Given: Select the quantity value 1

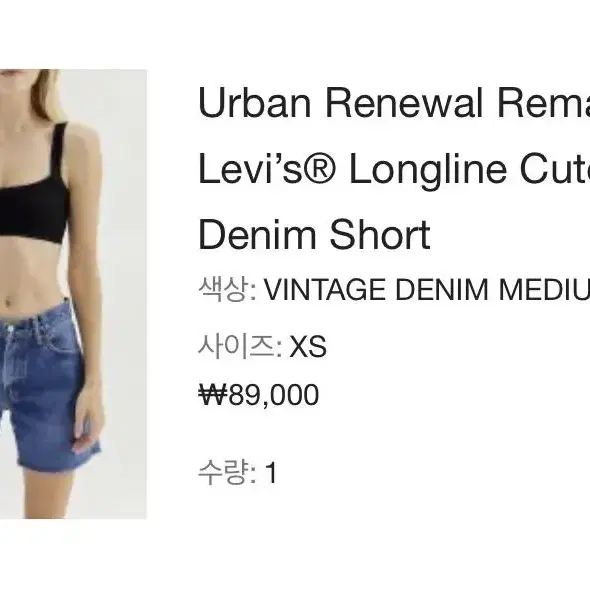Looking at the screenshot, I should [x=271, y=473].
